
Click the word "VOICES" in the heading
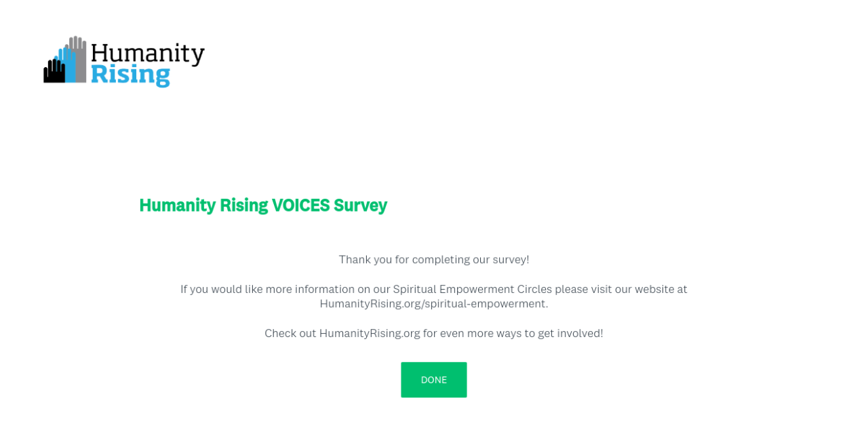[x=300, y=205]
